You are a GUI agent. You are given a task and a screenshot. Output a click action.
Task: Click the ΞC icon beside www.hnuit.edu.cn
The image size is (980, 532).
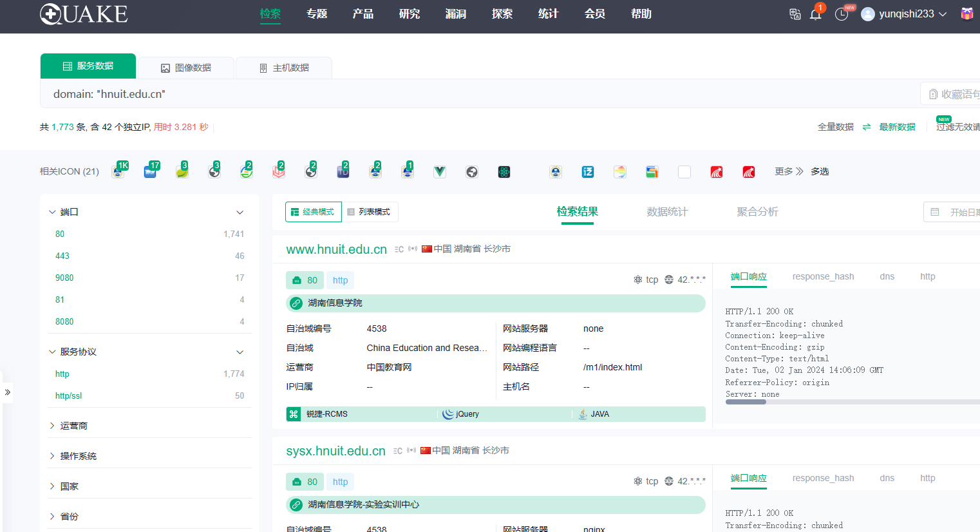399,249
